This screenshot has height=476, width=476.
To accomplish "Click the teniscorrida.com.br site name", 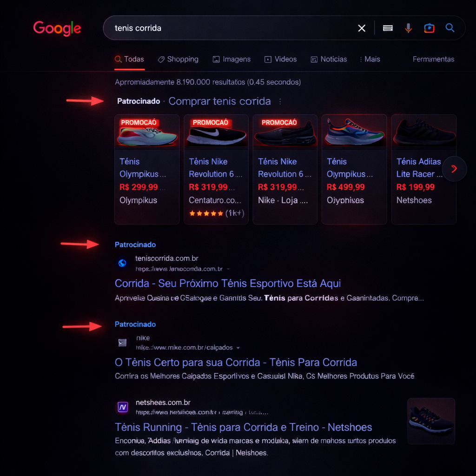I will (167, 258).
